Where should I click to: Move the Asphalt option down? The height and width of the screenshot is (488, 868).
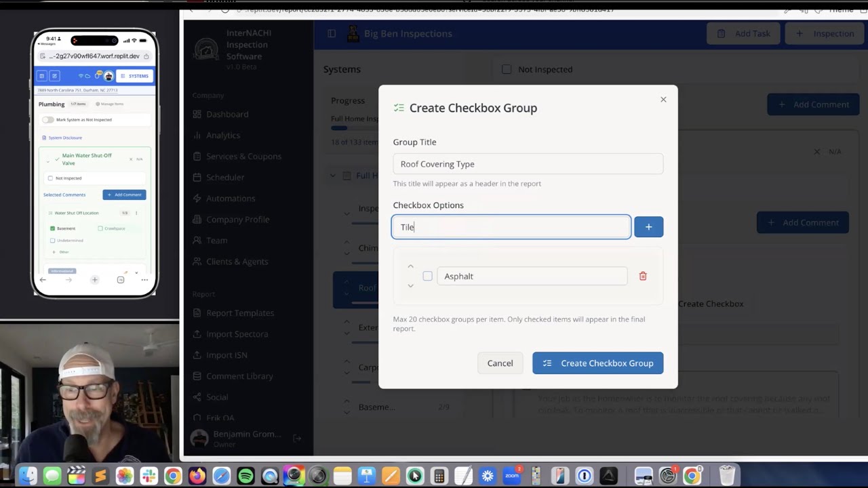[x=410, y=286]
